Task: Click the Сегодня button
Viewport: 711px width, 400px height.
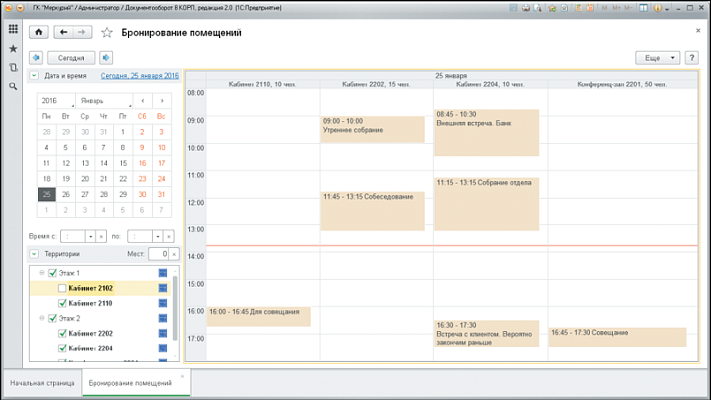Action: pos(71,57)
